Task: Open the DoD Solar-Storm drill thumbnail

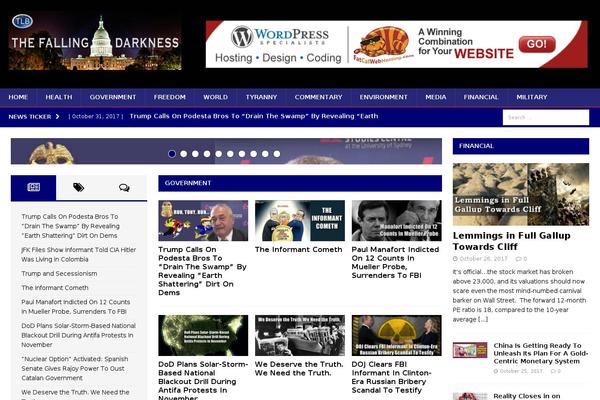Action: click(x=203, y=335)
